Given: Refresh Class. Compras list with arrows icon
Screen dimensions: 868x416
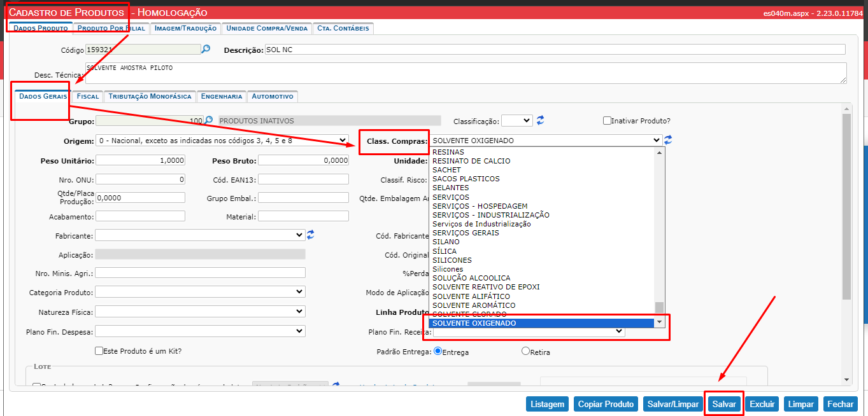Looking at the screenshot, I should point(668,140).
